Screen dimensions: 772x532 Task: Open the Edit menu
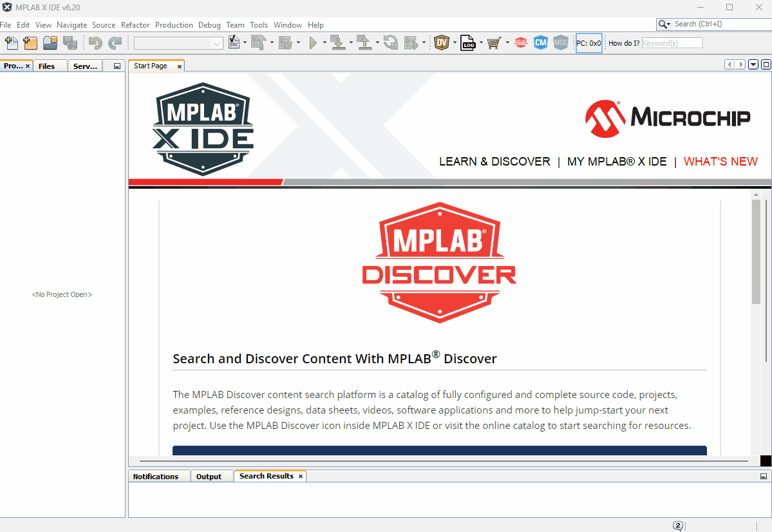pyautogui.click(x=23, y=24)
